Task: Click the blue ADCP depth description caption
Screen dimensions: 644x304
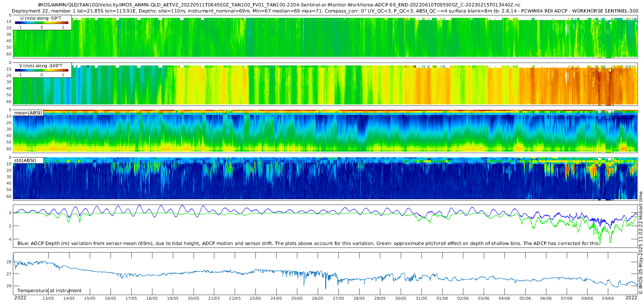Action: pos(309,243)
